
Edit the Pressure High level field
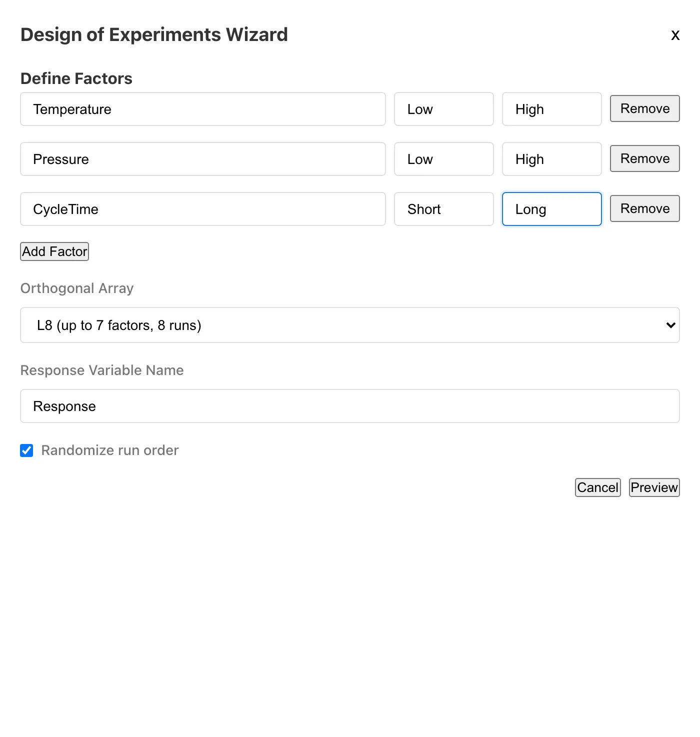(551, 159)
